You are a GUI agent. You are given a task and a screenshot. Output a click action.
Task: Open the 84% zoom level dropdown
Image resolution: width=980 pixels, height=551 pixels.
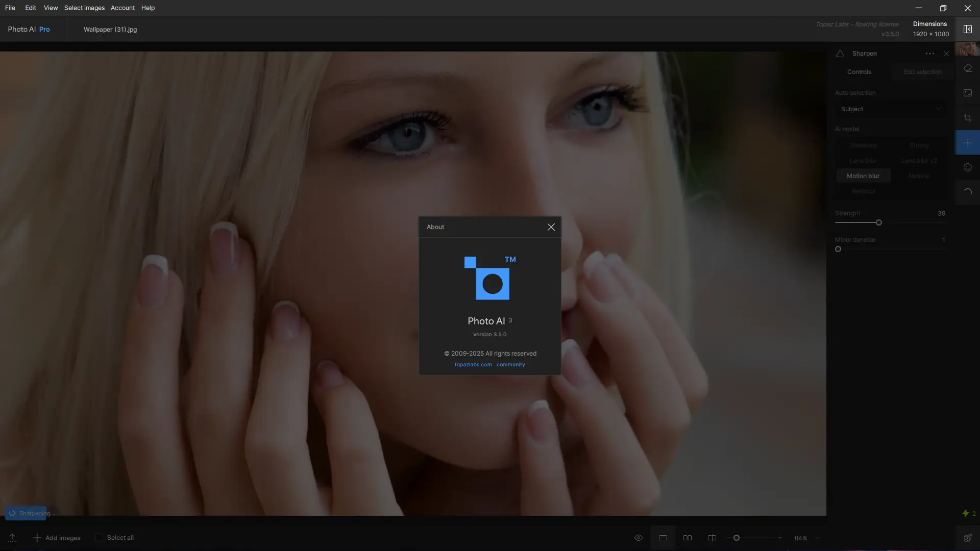(x=818, y=538)
